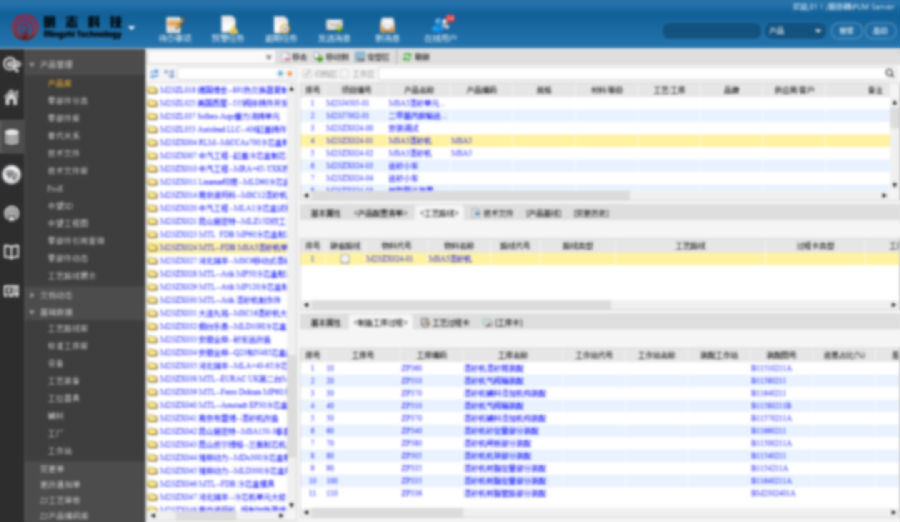Image resolution: width=900 pixels, height=522 pixels.
Task: Open the search category dropdown in header
Action: pyautogui.click(x=795, y=30)
